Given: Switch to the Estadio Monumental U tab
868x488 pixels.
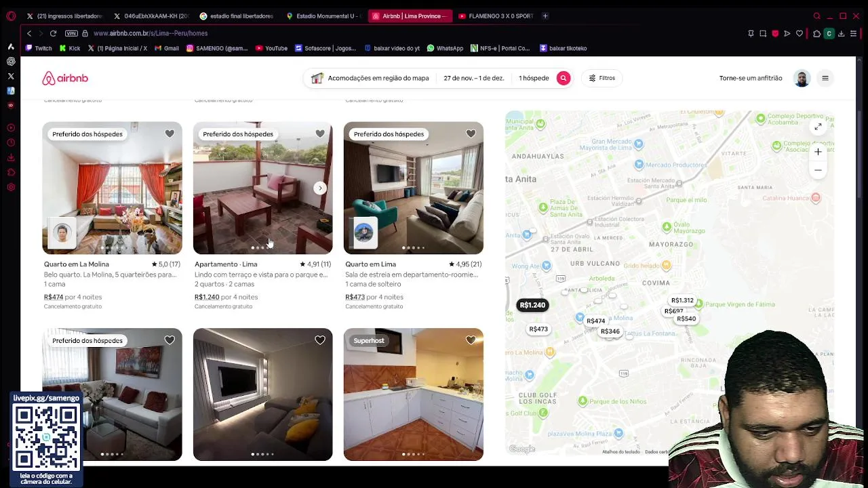Looking at the screenshot, I should (x=323, y=16).
